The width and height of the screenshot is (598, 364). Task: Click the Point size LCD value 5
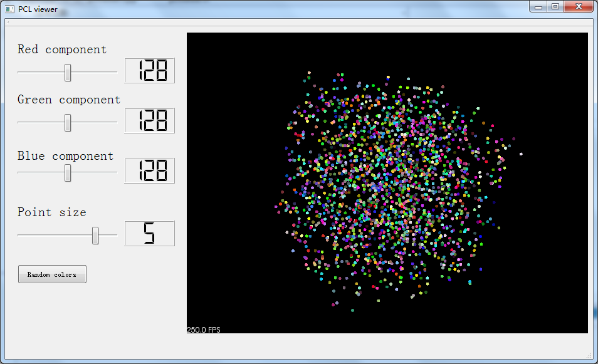(149, 233)
